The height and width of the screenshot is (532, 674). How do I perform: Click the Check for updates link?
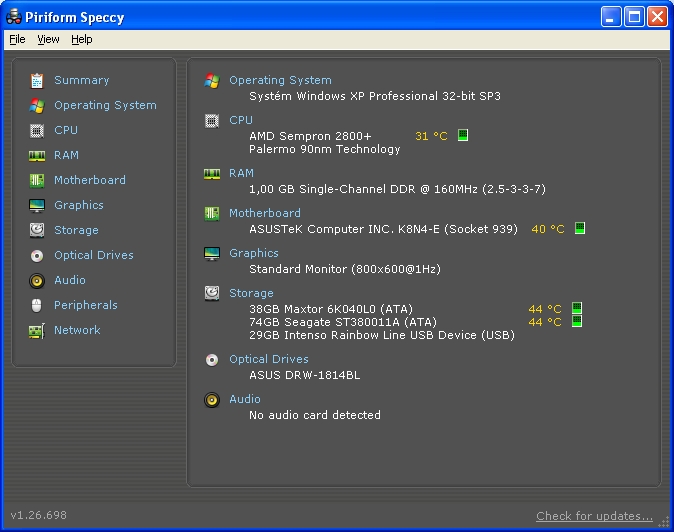[x=594, y=516]
